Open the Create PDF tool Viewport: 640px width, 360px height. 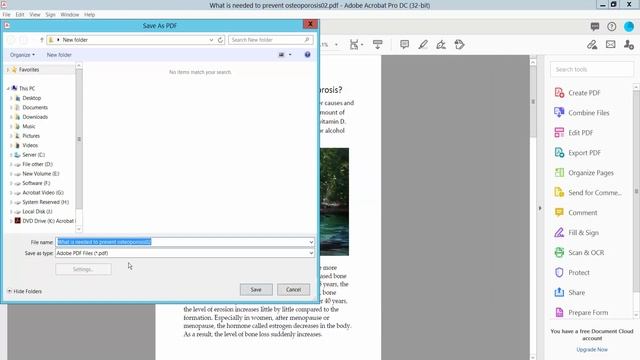point(577,93)
